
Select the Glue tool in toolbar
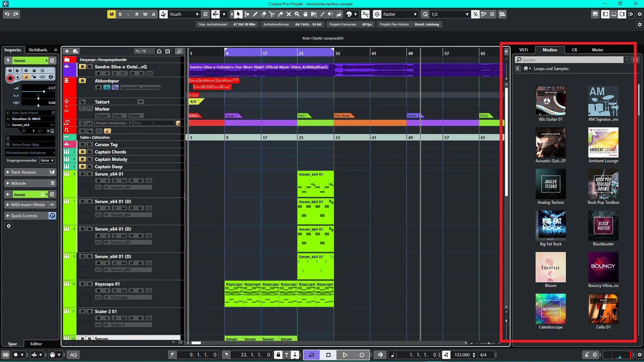[x=280, y=14]
